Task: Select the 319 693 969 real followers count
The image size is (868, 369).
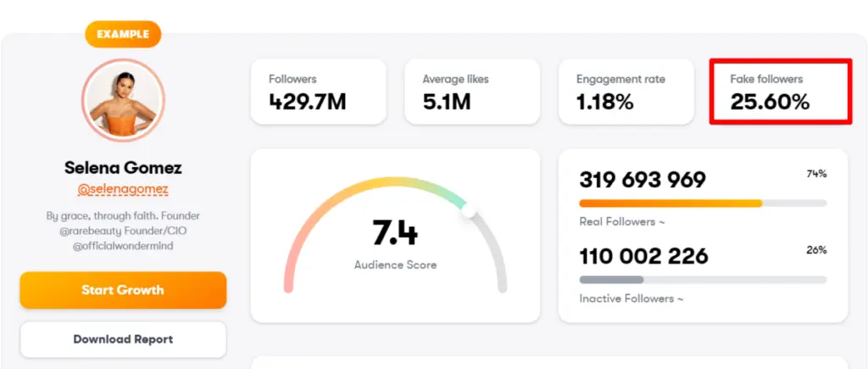Action: [x=643, y=180]
